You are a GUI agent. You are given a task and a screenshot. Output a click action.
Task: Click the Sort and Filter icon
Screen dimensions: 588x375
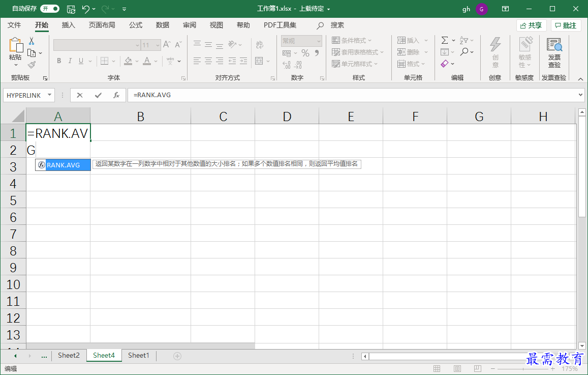[464, 40]
